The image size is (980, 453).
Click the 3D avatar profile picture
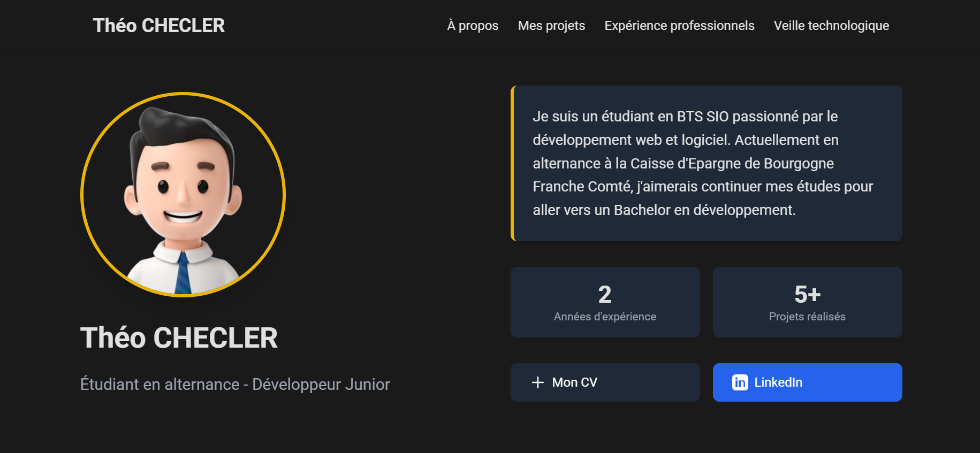(x=183, y=195)
